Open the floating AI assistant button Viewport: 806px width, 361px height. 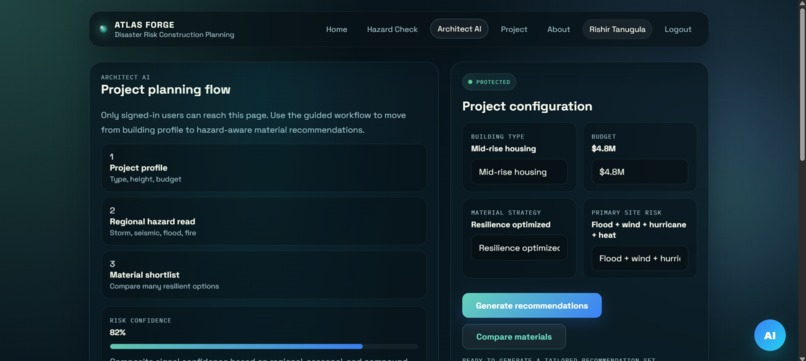(x=770, y=335)
